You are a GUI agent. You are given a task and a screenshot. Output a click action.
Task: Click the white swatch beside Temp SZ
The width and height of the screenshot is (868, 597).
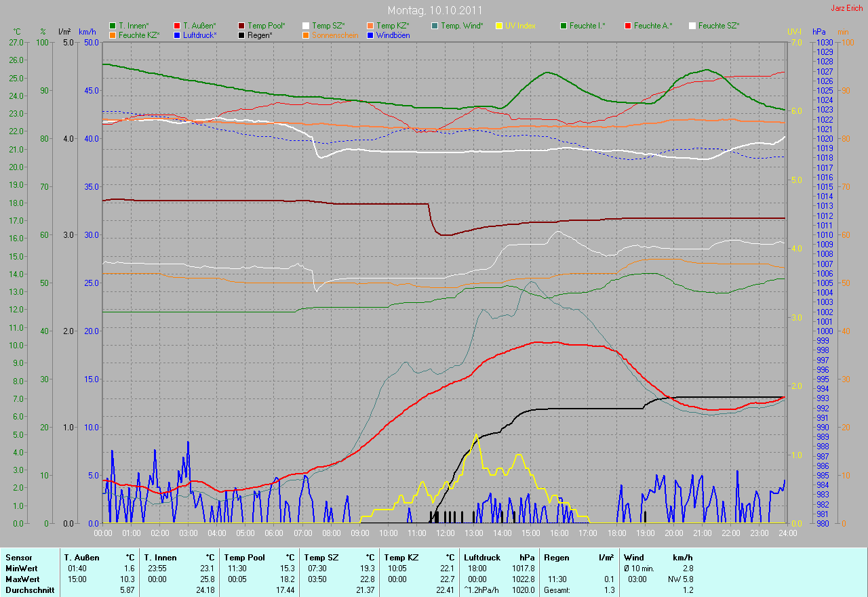pyautogui.click(x=307, y=26)
